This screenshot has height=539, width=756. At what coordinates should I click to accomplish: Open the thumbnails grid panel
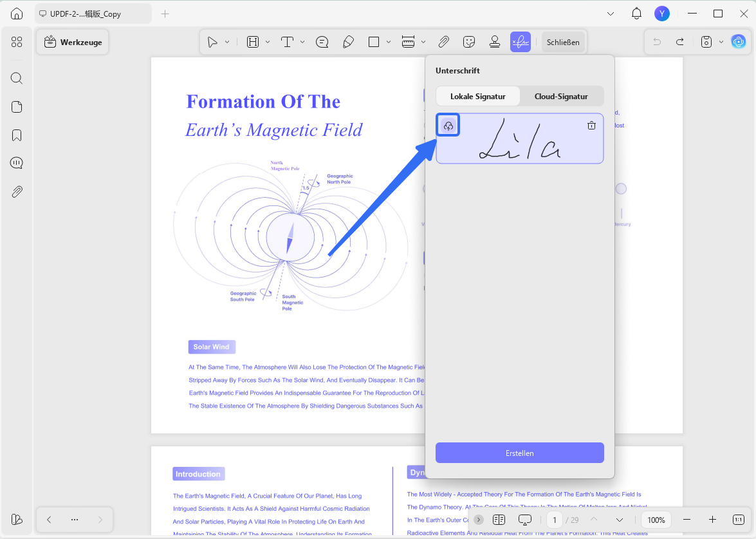coord(17,42)
